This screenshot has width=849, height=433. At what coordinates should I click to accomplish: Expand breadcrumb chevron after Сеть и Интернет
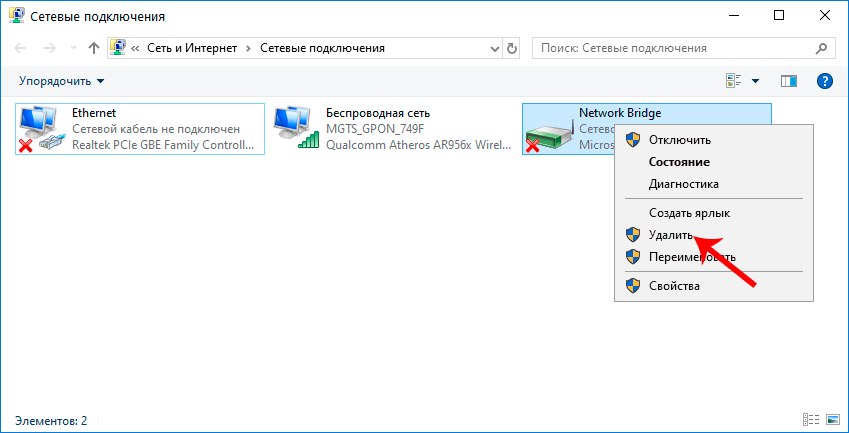(249, 48)
